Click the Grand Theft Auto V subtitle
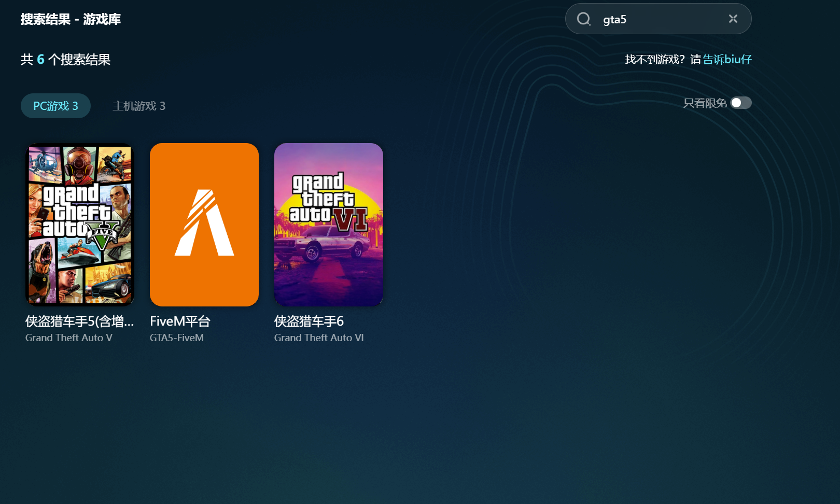Screen dimensions: 840x504 [68, 338]
